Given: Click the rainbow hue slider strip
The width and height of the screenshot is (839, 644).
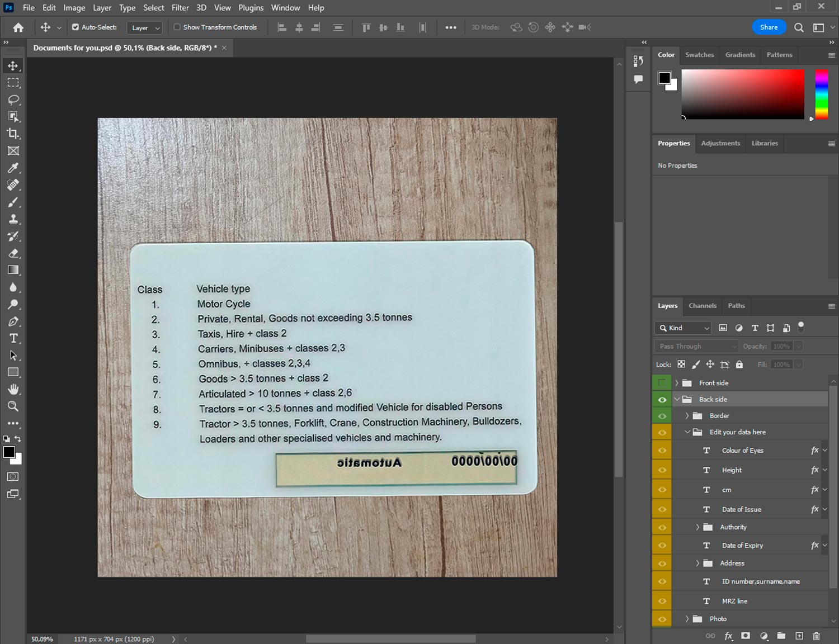Looking at the screenshot, I should pos(821,94).
